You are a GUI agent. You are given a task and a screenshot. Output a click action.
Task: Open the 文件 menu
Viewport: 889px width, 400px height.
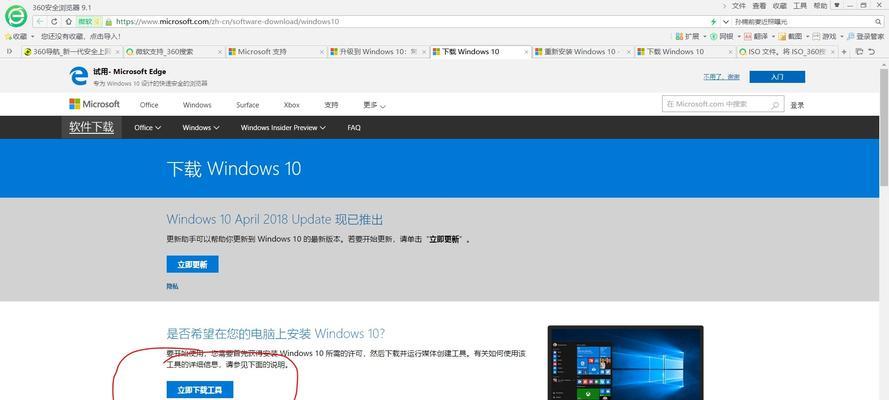[738, 6]
